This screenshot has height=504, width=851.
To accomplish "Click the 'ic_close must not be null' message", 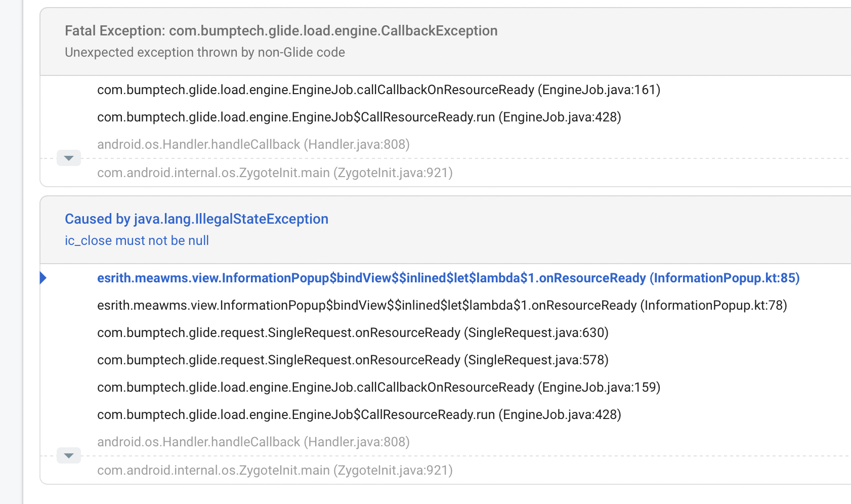I will pos(137,241).
